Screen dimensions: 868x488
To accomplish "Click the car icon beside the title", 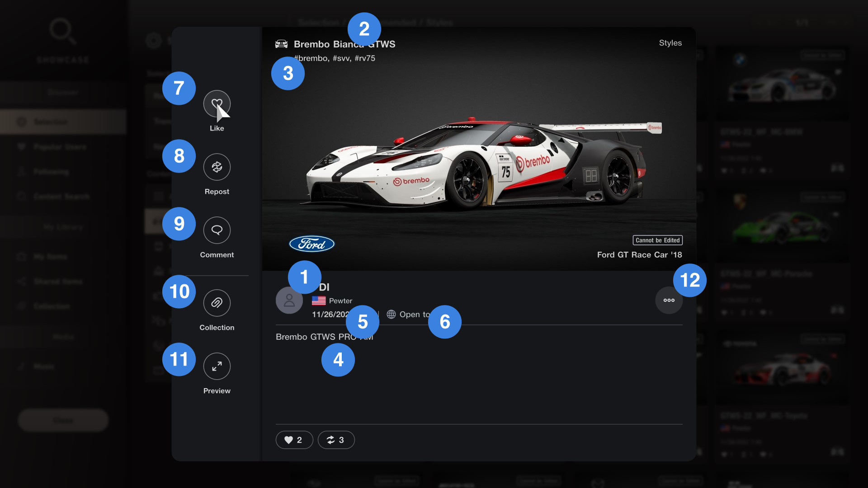I will coord(281,44).
